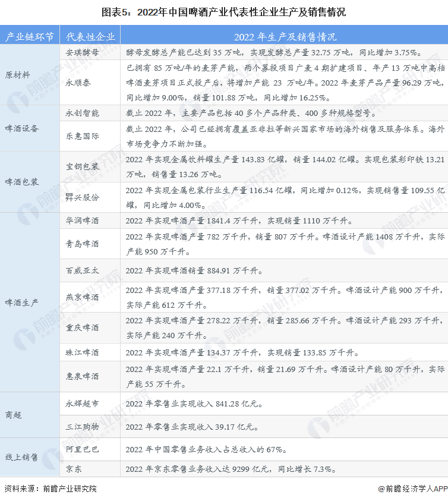This screenshot has height=501, width=448.
Task: Click the "京东" company cell
Action: point(74,469)
